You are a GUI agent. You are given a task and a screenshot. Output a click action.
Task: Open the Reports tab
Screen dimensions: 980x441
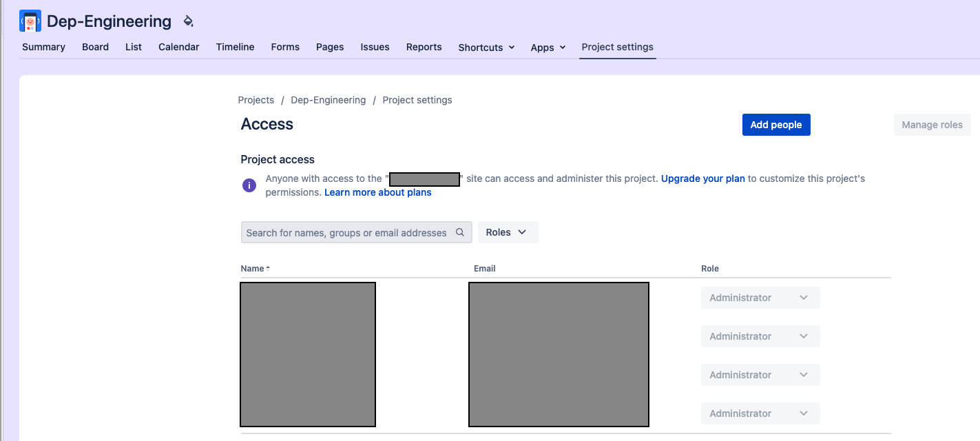point(424,47)
